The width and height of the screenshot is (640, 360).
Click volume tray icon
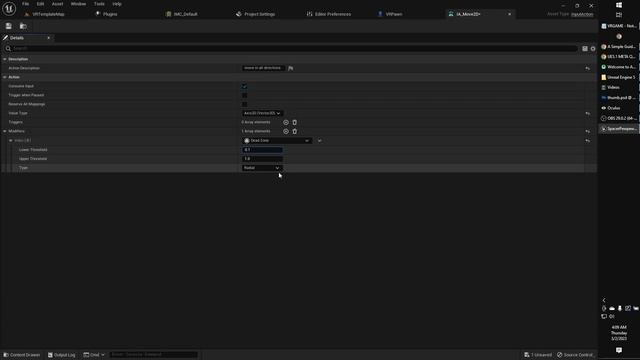612,316
